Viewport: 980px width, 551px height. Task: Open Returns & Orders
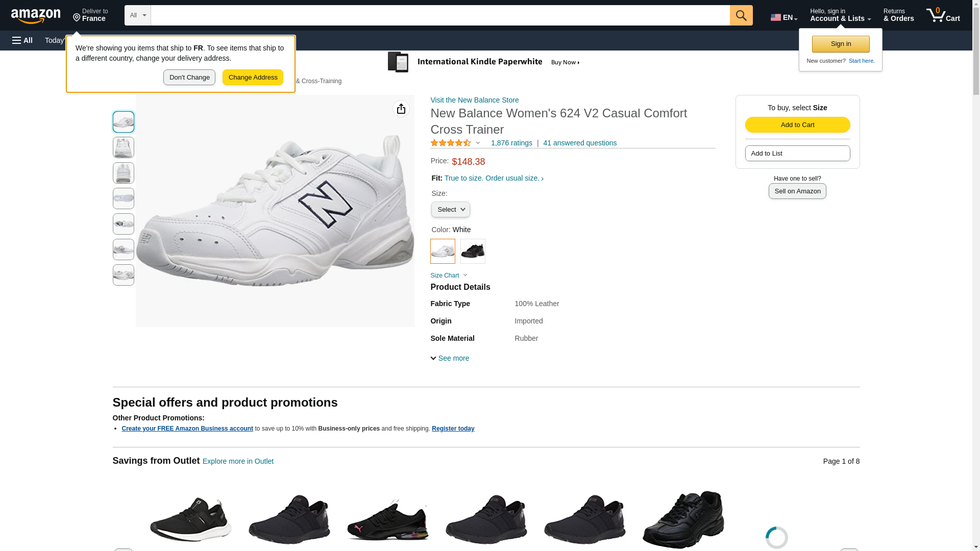point(898,15)
